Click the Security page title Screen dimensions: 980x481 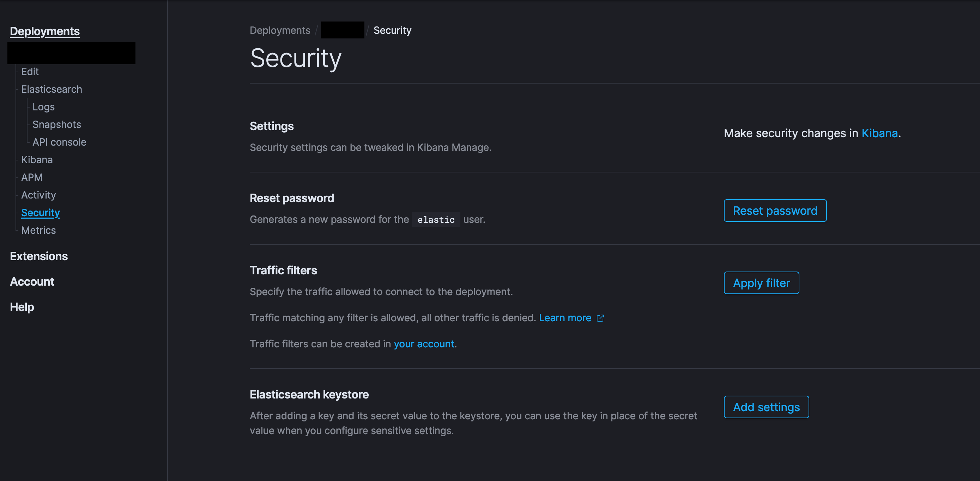coord(296,59)
